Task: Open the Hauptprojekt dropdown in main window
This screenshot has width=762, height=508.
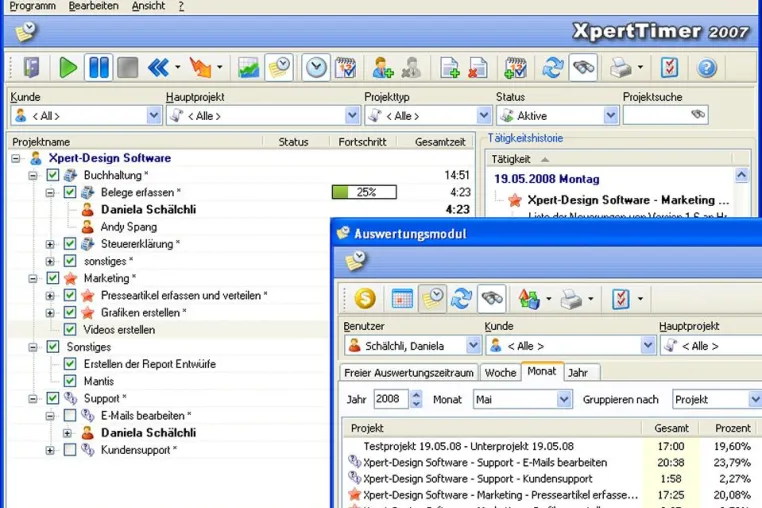Action: pyautogui.click(x=352, y=116)
